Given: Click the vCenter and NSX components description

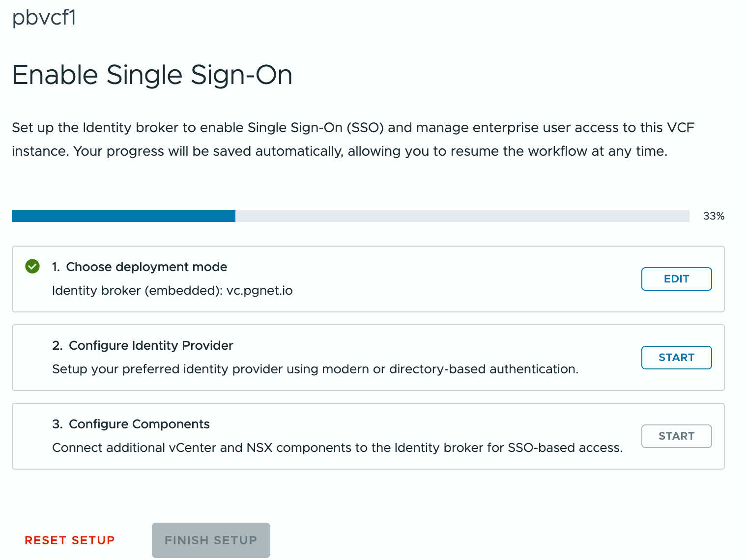Looking at the screenshot, I should [x=337, y=448].
